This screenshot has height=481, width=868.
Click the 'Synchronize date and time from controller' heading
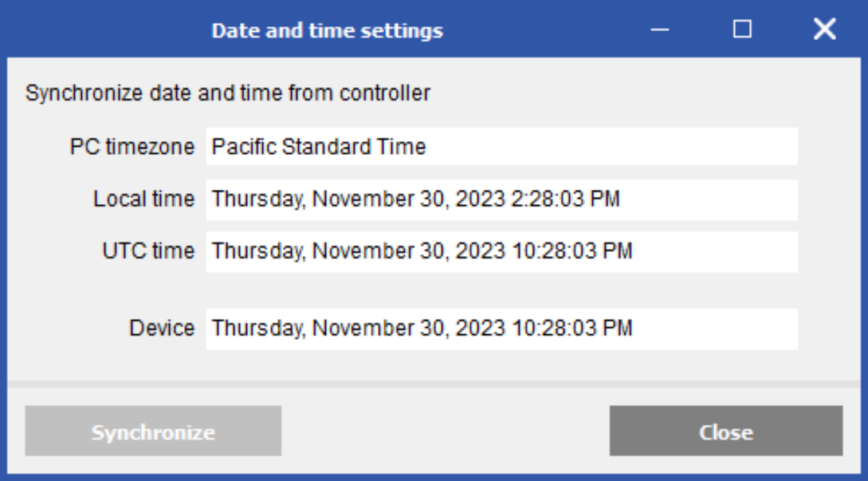tap(228, 93)
